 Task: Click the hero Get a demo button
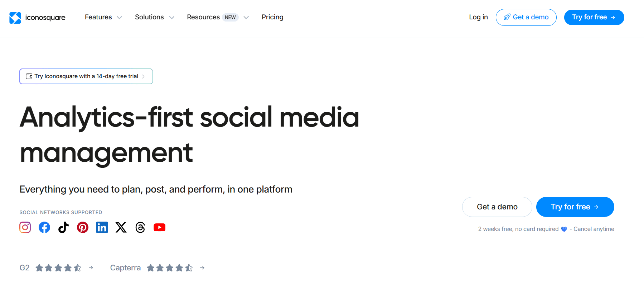tap(497, 207)
